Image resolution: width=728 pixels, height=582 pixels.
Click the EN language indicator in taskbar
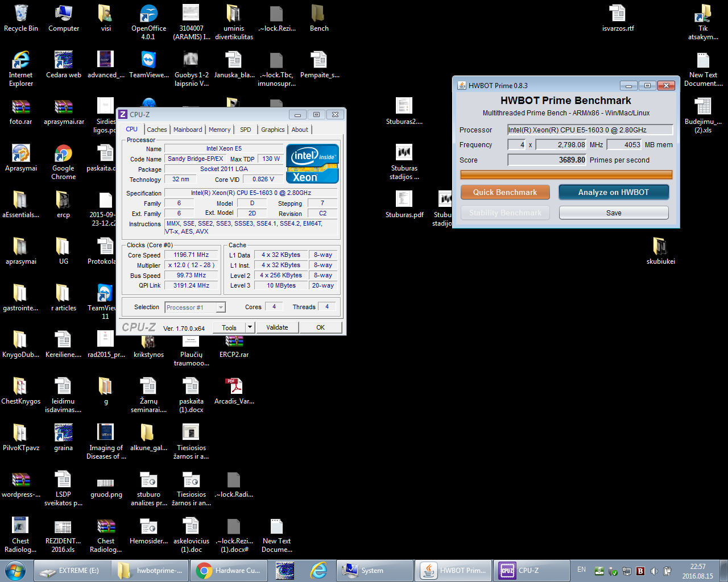[581, 569]
